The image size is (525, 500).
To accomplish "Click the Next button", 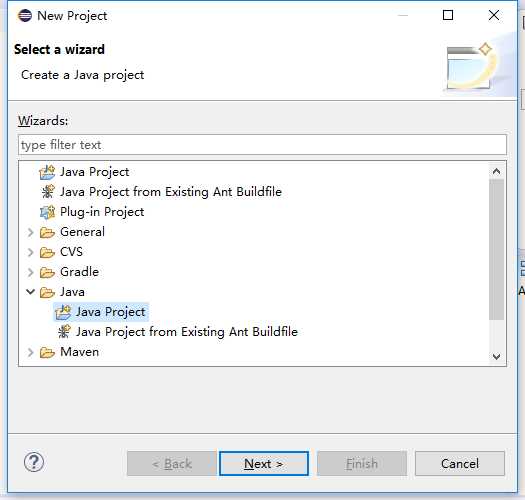I will (264, 463).
